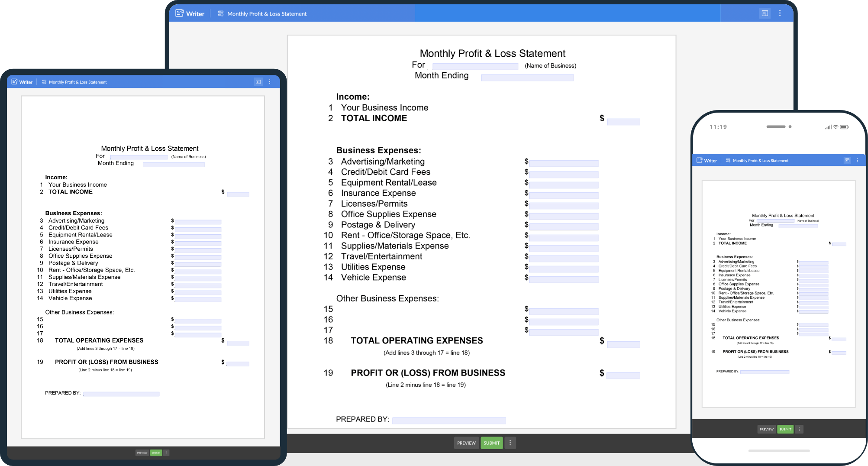868x466 pixels.
Task: Click the form icon beside the desktop document title
Action: [x=220, y=13]
